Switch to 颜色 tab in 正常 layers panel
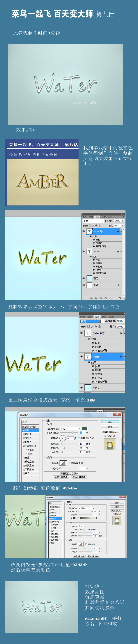This screenshot has height=644, width=138. point(85,217)
